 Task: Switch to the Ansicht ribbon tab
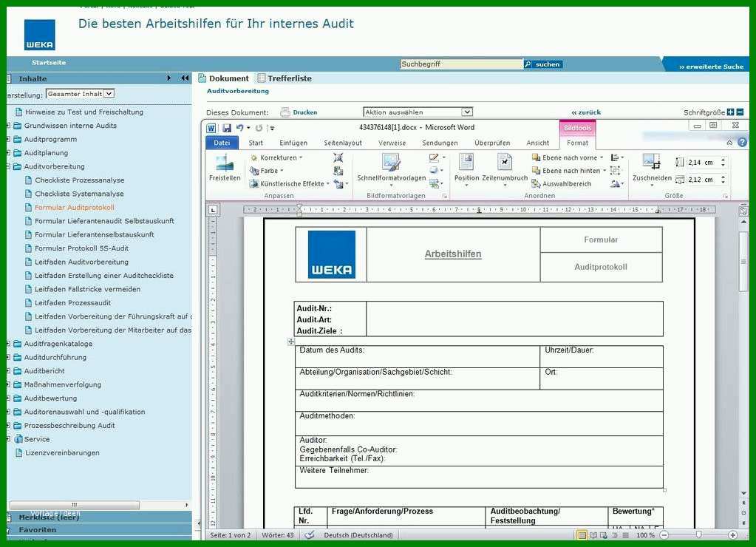537,143
